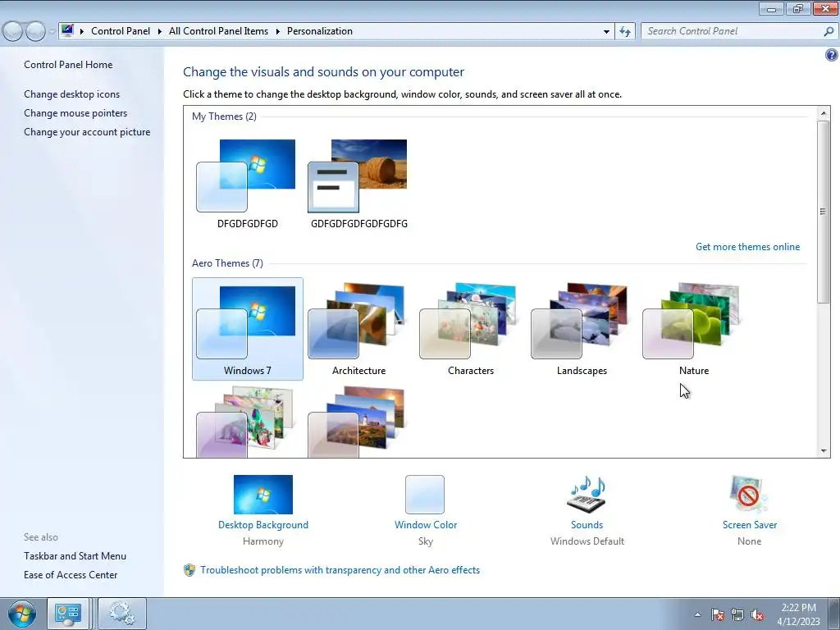
Task: Open Change your account picture
Action: 87,132
